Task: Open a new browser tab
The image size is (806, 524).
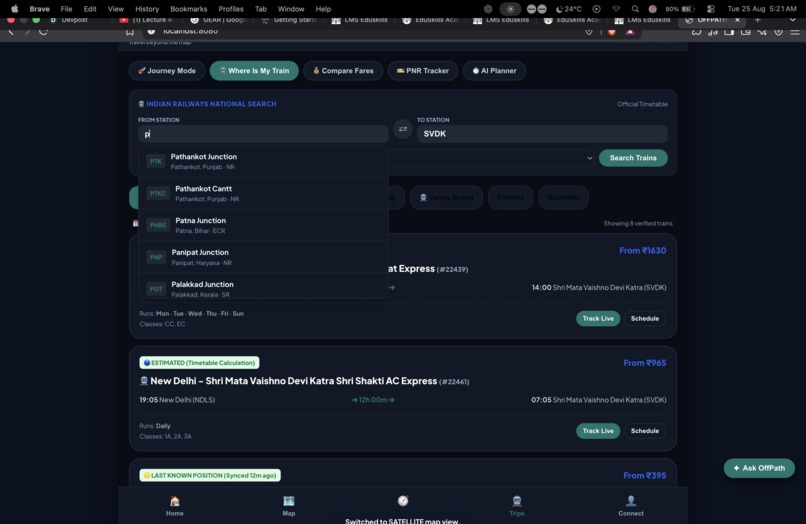Action: coord(757,20)
